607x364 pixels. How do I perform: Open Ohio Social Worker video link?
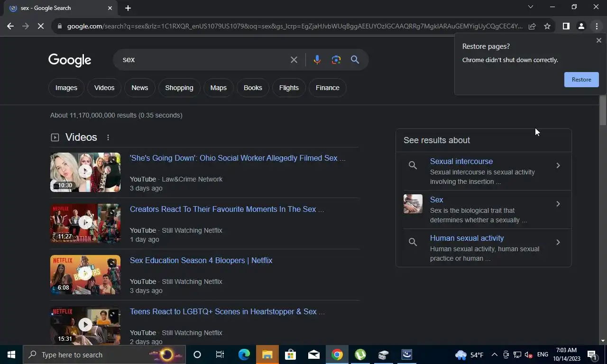[238, 158]
